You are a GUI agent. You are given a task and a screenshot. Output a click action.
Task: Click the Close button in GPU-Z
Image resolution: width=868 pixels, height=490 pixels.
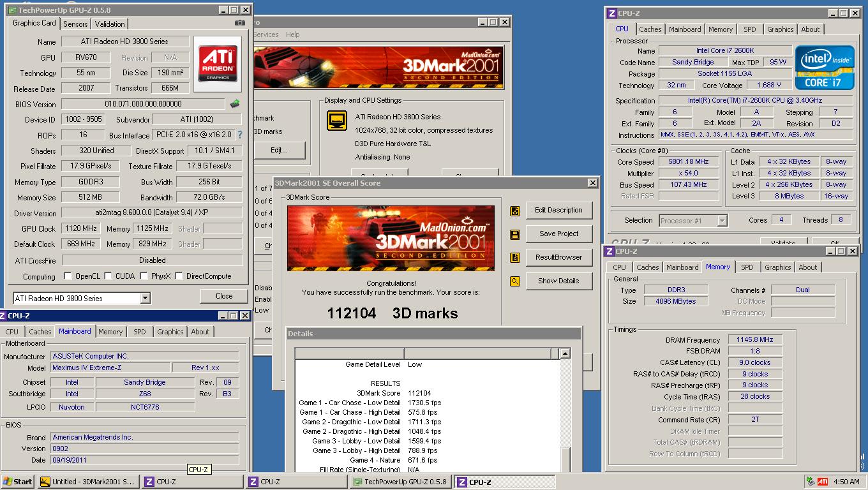[224, 296]
